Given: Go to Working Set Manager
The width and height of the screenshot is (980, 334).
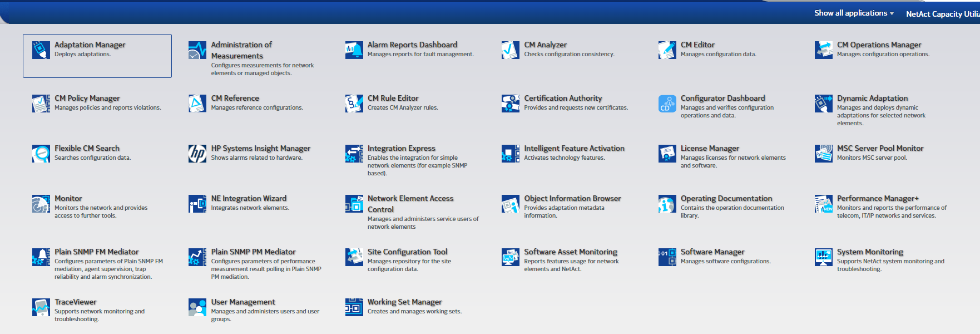Looking at the screenshot, I should pyautogui.click(x=404, y=302).
